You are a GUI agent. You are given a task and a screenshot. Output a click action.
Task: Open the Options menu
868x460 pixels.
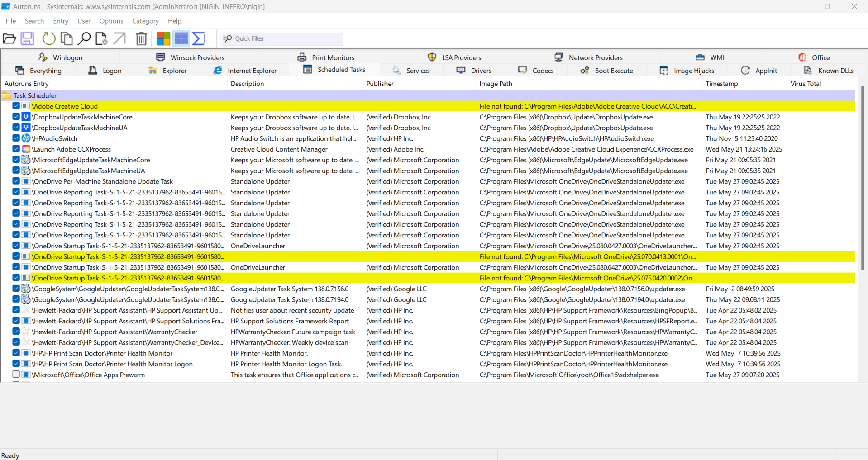click(x=111, y=21)
